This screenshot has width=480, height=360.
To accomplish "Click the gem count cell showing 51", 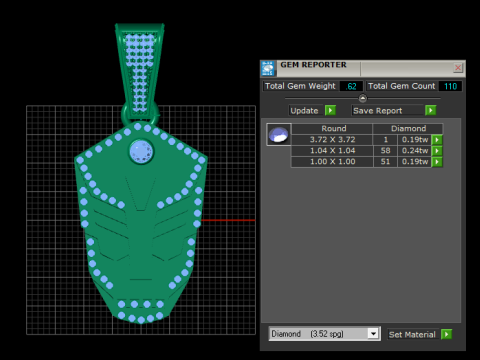I will coord(385,162).
